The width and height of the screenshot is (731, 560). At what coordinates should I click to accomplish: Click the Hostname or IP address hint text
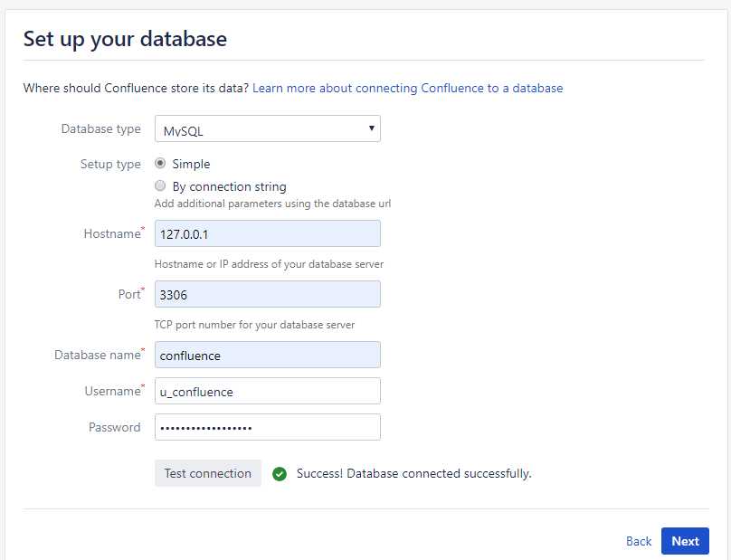coord(269,264)
